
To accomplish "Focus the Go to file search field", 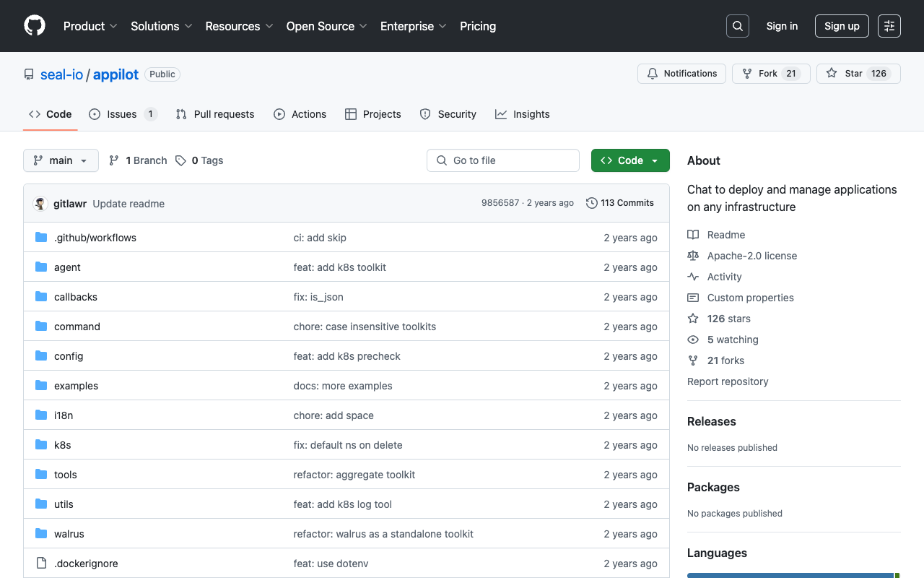I will point(503,160).
